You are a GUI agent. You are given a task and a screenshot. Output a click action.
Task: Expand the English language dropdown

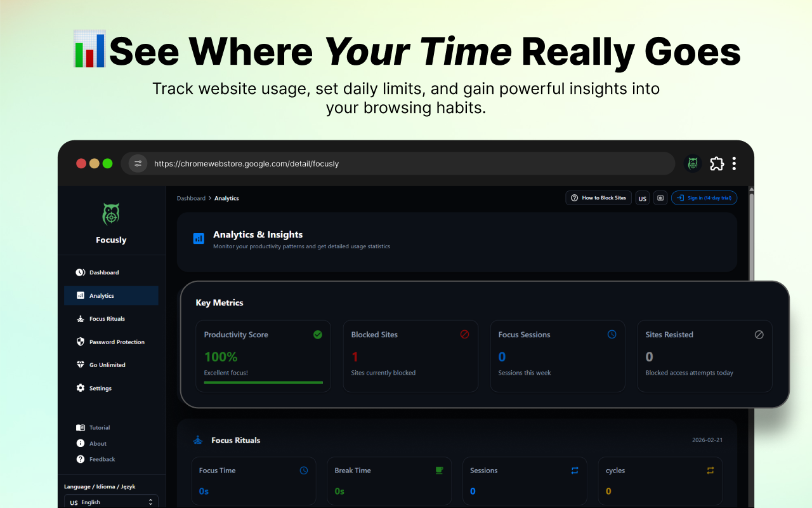point(111,502)
